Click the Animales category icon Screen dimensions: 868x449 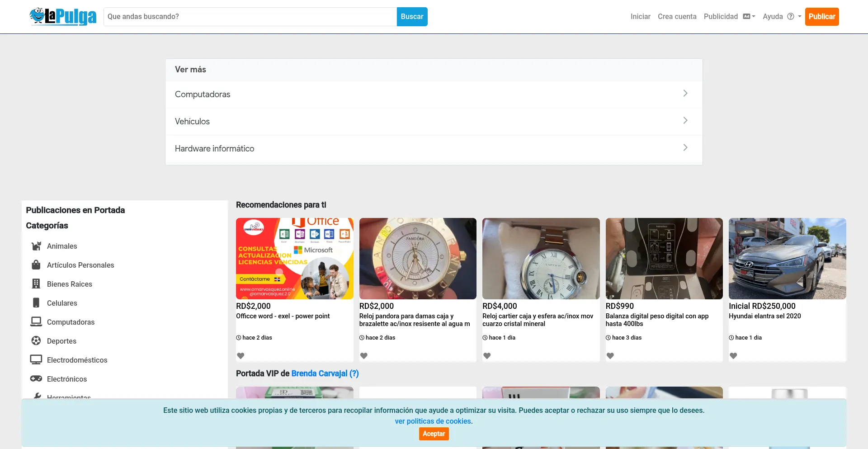click(x=36, y=246)
